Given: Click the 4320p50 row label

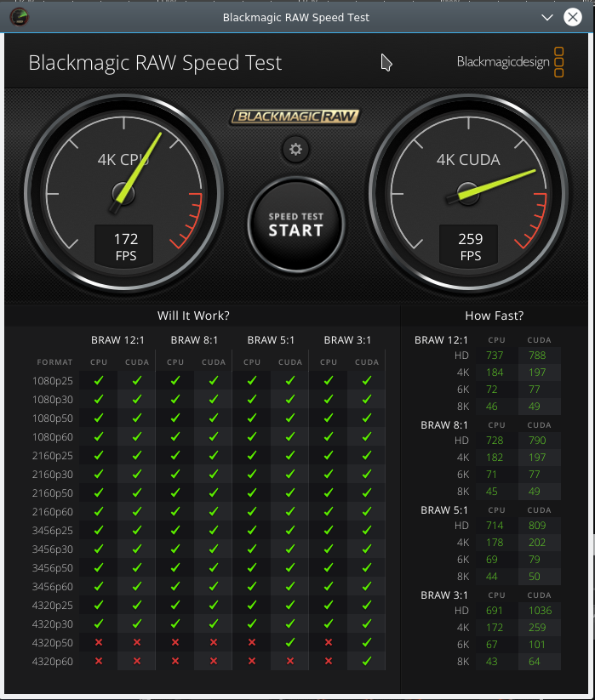Looking at the screenshot, I should tap(52, 643).
